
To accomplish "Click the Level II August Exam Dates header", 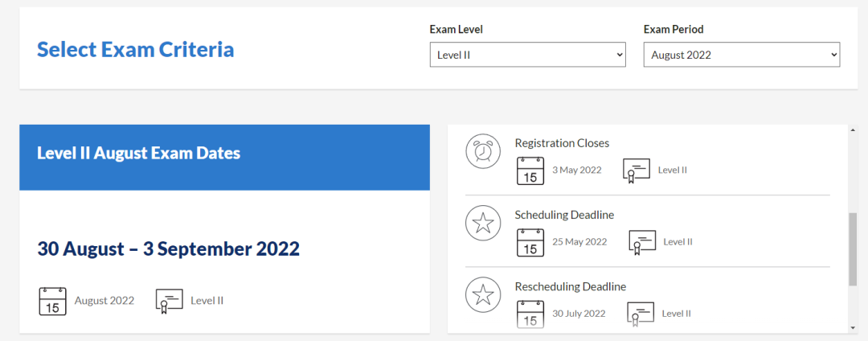I will [139, 153].
